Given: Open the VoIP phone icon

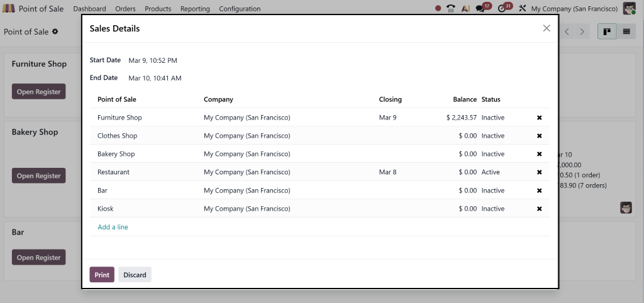Looking at the screenshot, I should pos(451,8).
